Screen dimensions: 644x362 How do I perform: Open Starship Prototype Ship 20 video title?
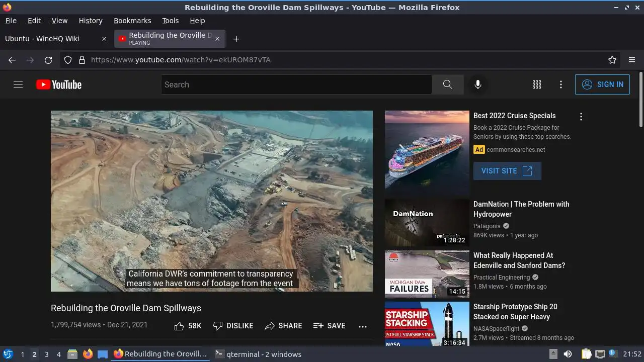515,312
